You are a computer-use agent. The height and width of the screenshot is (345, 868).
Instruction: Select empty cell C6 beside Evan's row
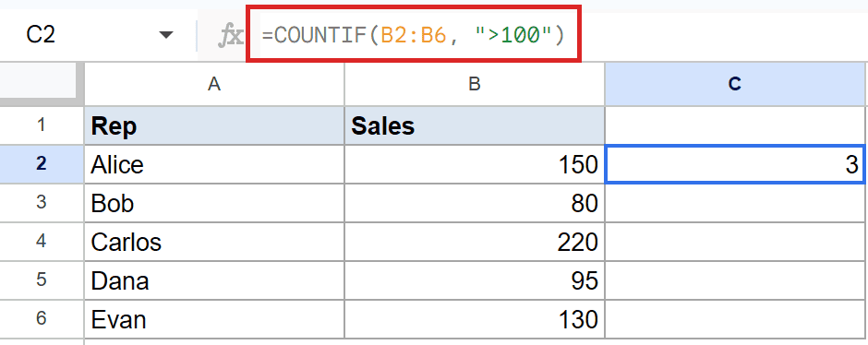pos(735,319)
